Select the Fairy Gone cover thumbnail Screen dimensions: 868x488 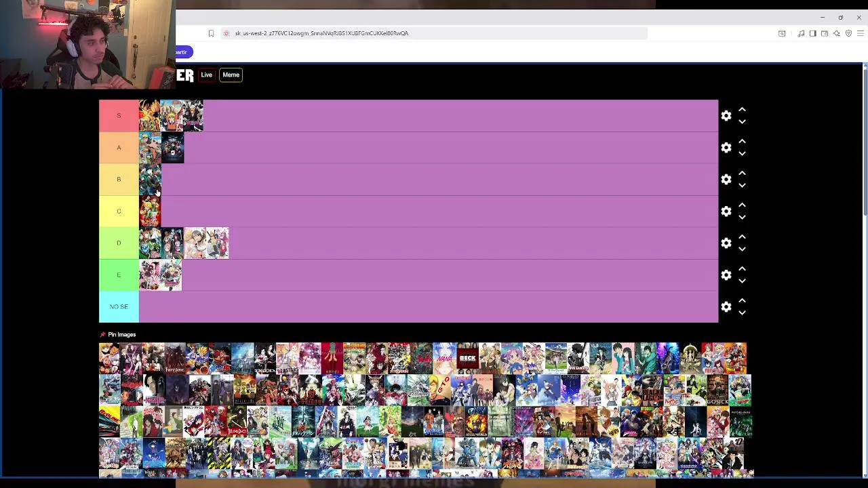click(x=175, y=359)
